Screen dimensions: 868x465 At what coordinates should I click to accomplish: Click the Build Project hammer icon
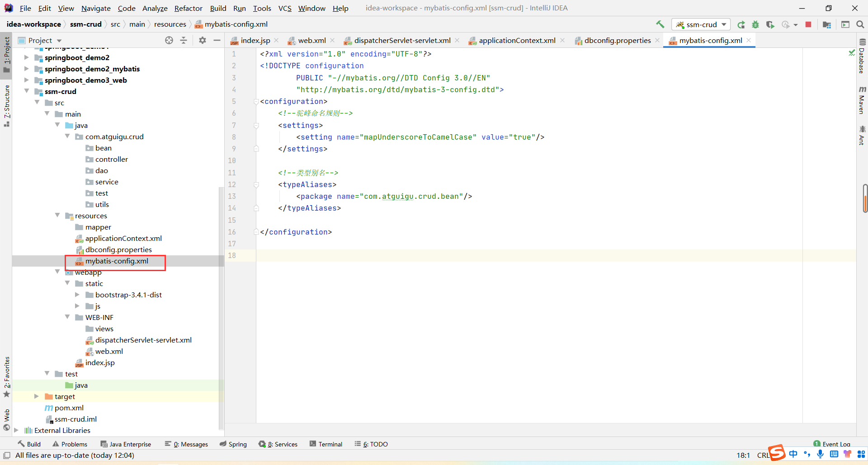pos(660,24)
